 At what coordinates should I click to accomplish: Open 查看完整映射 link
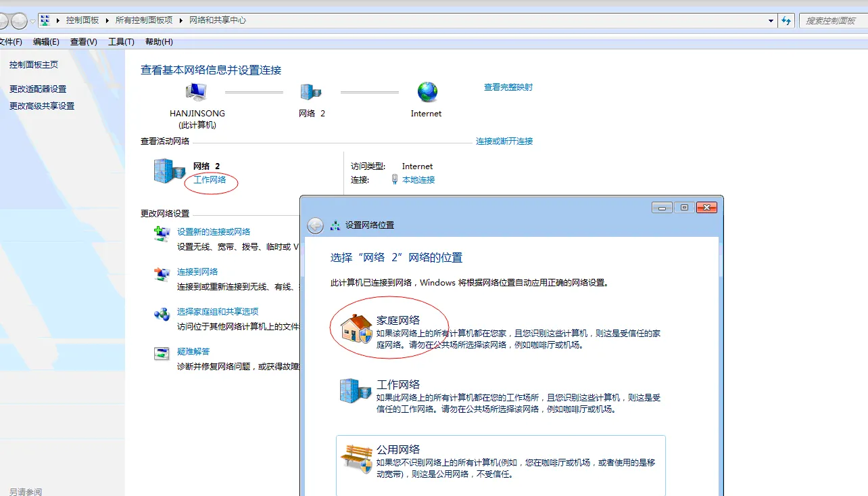(508, 87)
